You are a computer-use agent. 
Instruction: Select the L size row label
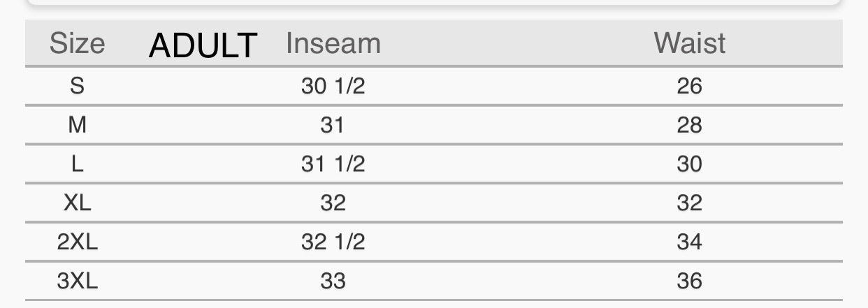(x=77, y=164)
